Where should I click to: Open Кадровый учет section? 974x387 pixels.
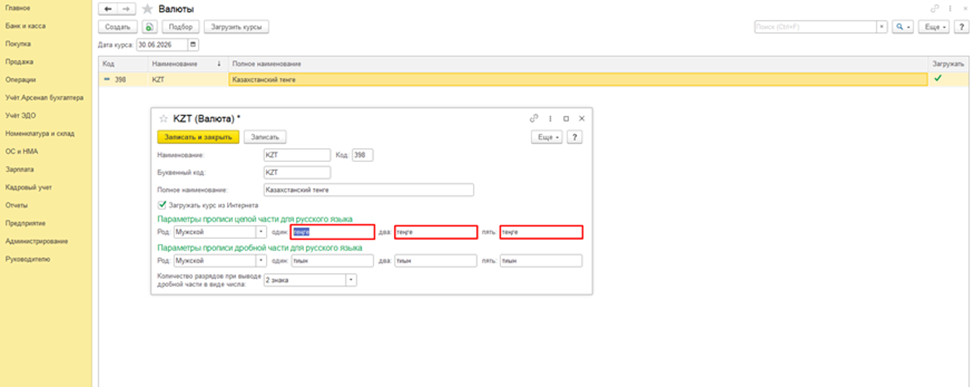(x=29, y=187)
